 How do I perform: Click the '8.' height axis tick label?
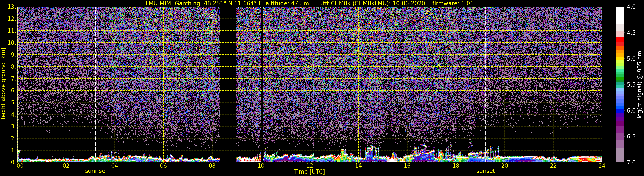(x=13, y=67)
